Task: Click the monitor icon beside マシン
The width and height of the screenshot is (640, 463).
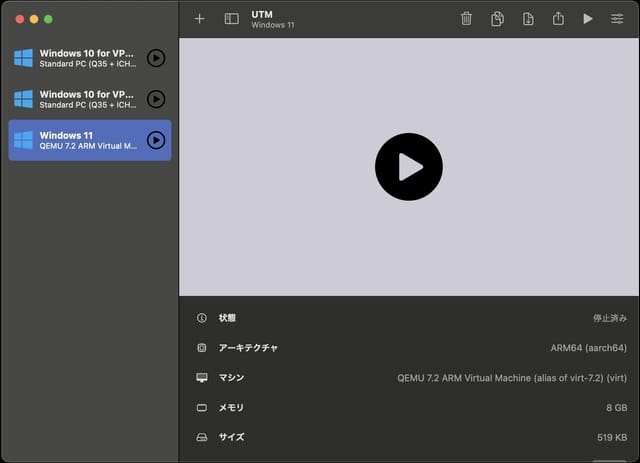Action: point(202,378)
